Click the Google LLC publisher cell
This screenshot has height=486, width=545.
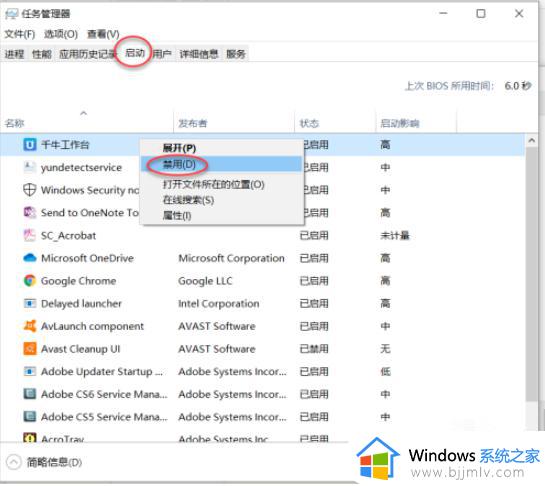(205, 281)
